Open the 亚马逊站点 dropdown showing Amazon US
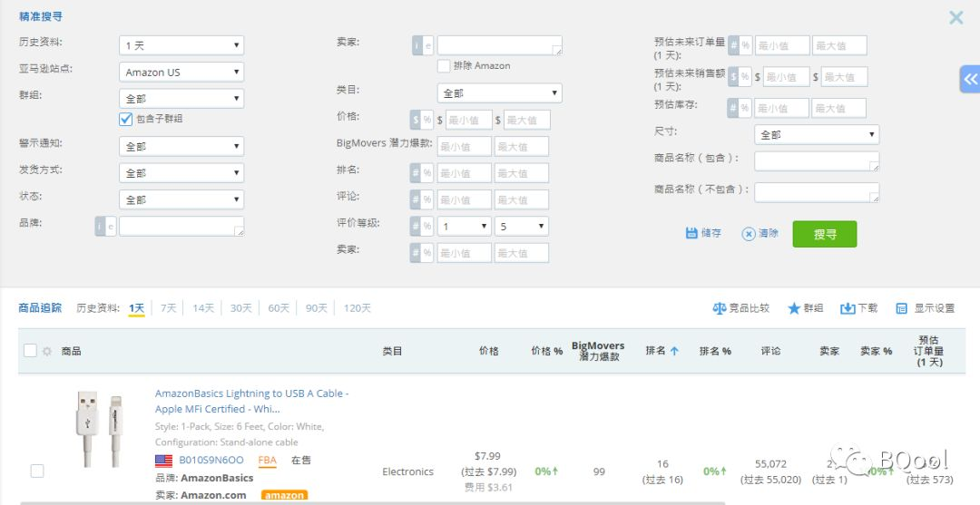This screenshot has width=980, height=505. click(x=181, y=72)
